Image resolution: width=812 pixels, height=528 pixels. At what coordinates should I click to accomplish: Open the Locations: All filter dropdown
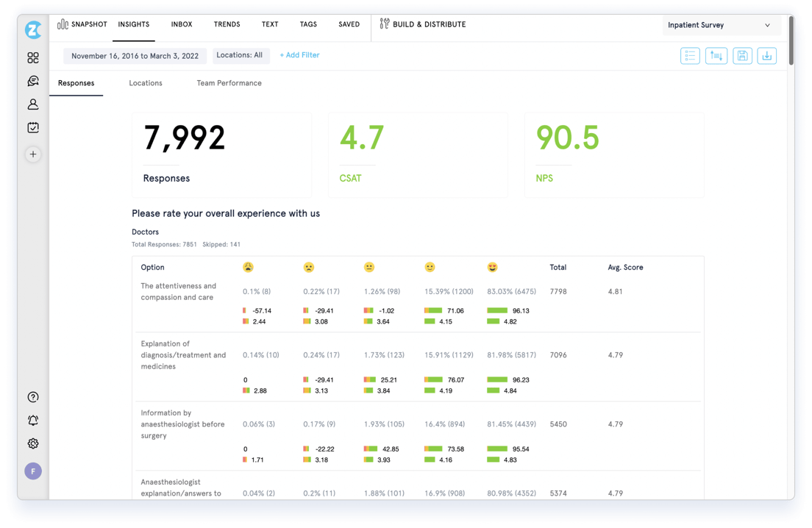(240, 55)
